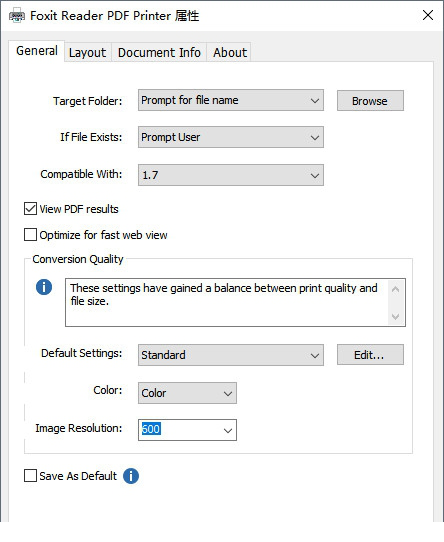Close the Foxit printer properties dialog
This screenshot has width=444, height=542.
428,15
